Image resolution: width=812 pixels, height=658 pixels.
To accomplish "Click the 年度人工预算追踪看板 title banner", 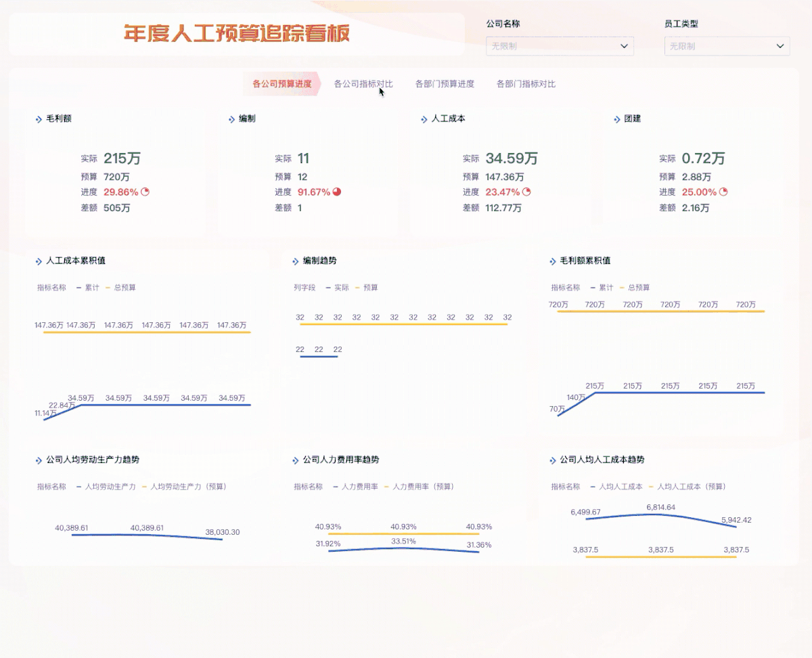I will (x=236, y=34).
